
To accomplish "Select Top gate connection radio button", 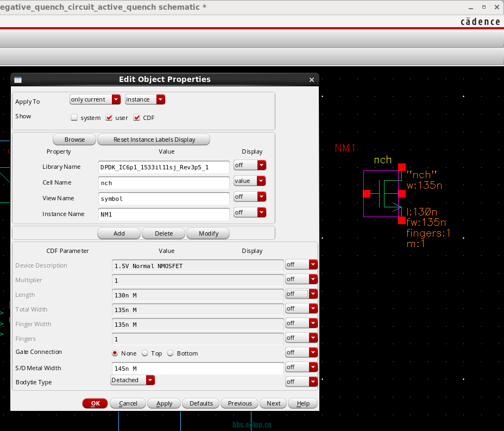I will coord(145,353).
